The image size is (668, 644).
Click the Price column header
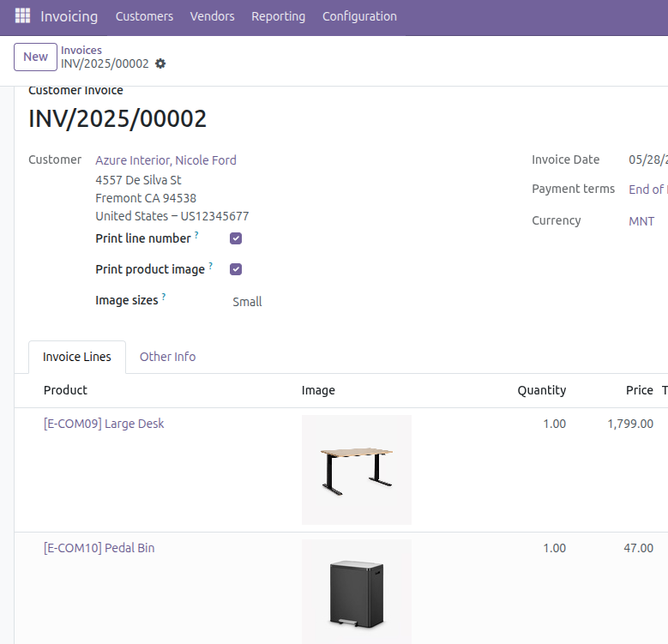click(x=640, y=390)
